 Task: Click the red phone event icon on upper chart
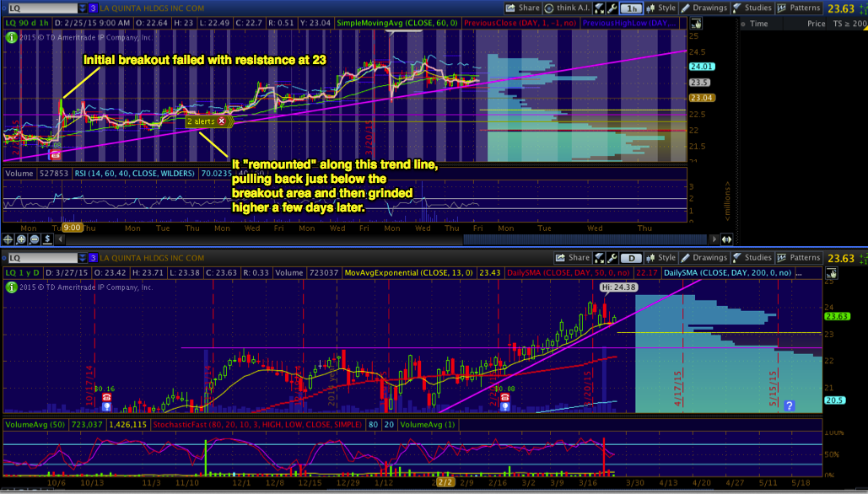pos(55,155)
